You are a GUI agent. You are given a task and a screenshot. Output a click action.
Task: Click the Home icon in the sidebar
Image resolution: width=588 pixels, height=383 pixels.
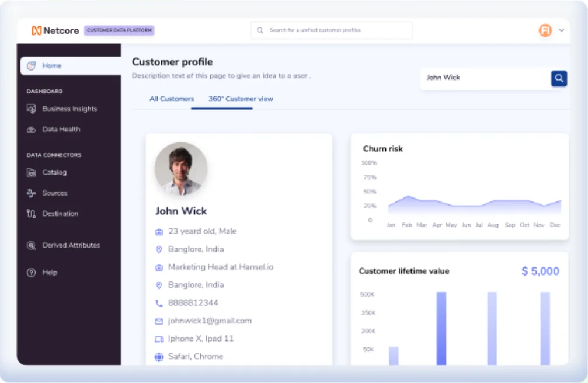tap(30, 65)
